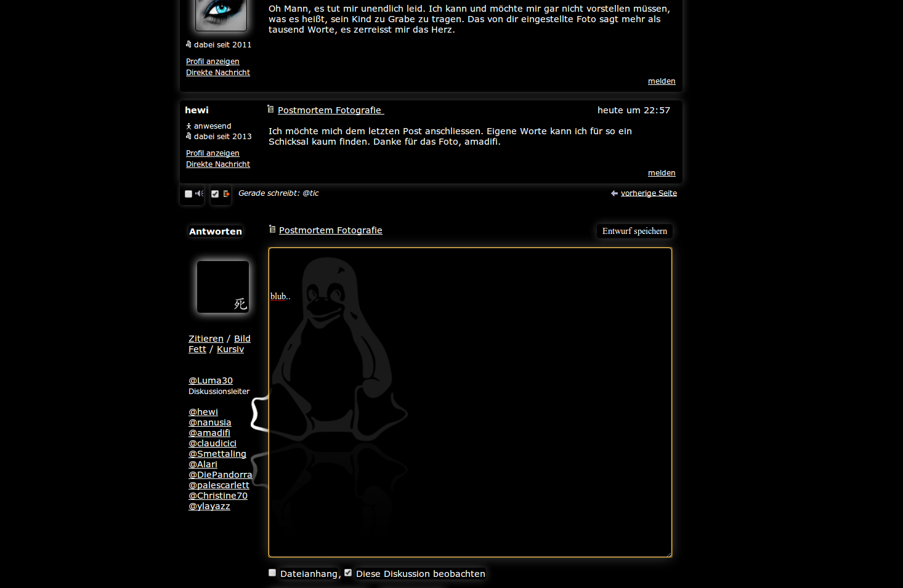Screen dimensions: 903x588
Task: Open Profil anzeigen for the 2011 member
Action: (x=213, y=62)
